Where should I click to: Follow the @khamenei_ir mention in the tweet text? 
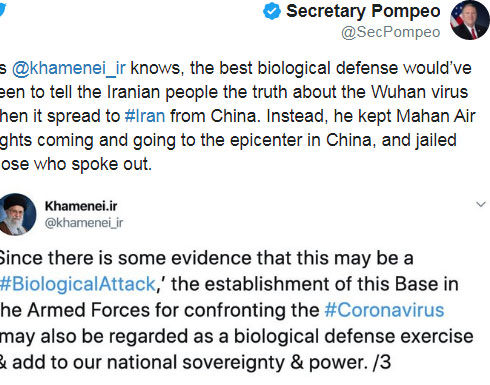[69, 69]
